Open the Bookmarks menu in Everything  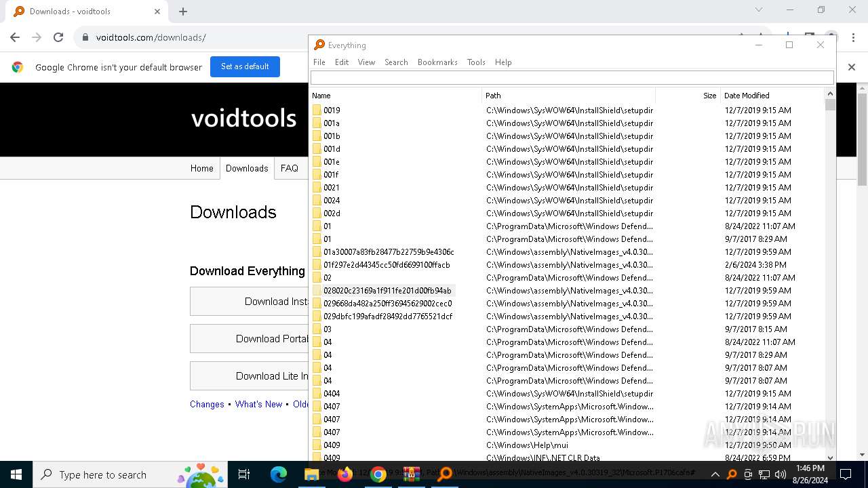[437, 62]
